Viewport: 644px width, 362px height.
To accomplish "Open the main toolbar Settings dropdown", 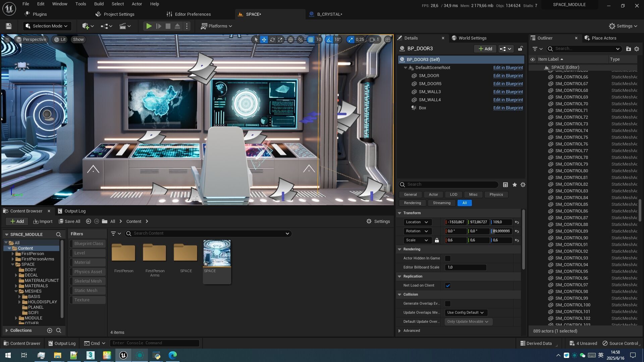I will 623,26.
